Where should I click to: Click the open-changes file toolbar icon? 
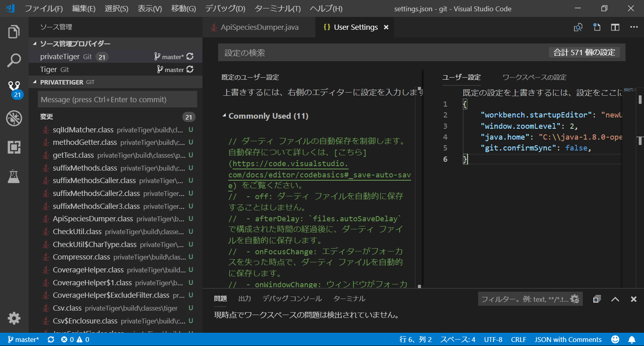[x=597, y=27]
